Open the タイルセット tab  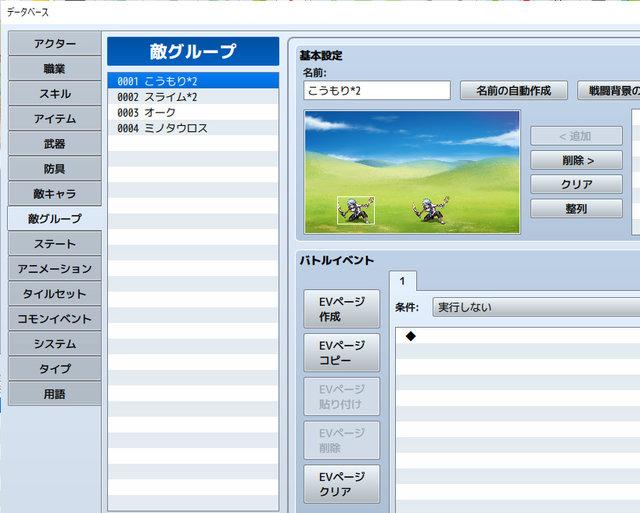(55, 293)
